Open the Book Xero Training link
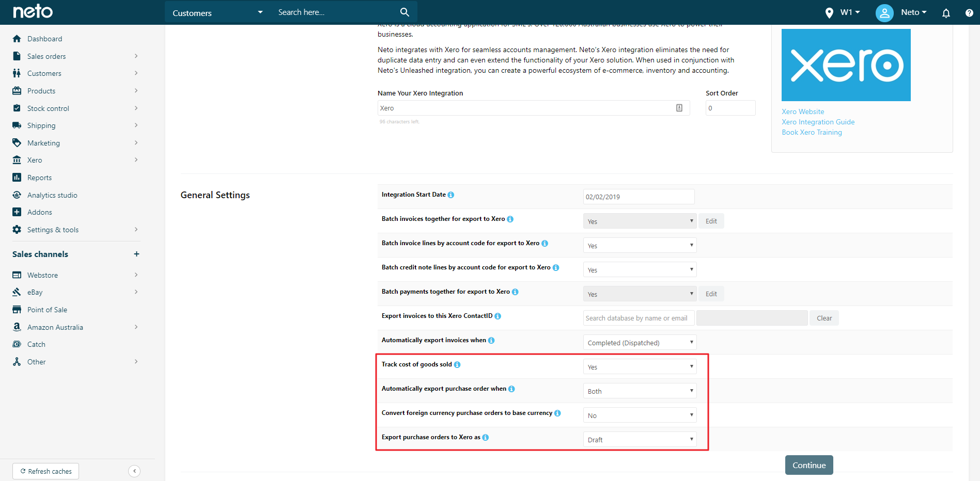The width and height of the screenshot is (980, 481). (x=812, y=132)
